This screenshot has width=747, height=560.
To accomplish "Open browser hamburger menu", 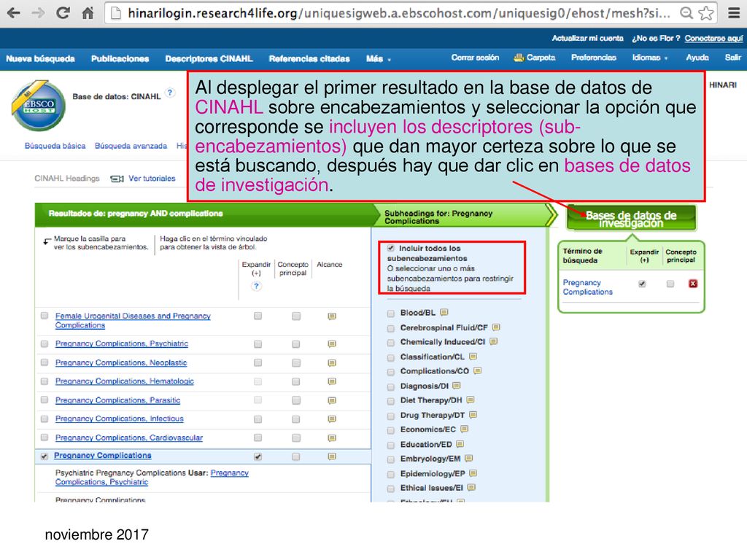I will 734,13.
